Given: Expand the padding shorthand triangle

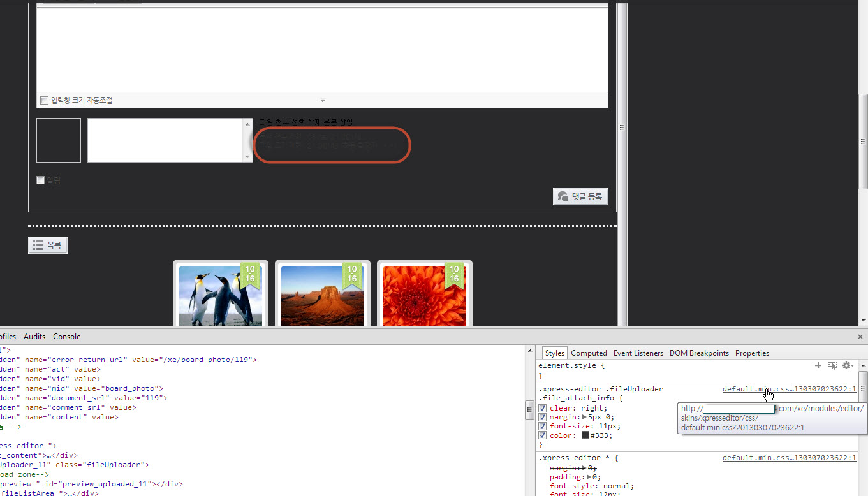Looking at the screenshot, I should [x=589, y=477].
